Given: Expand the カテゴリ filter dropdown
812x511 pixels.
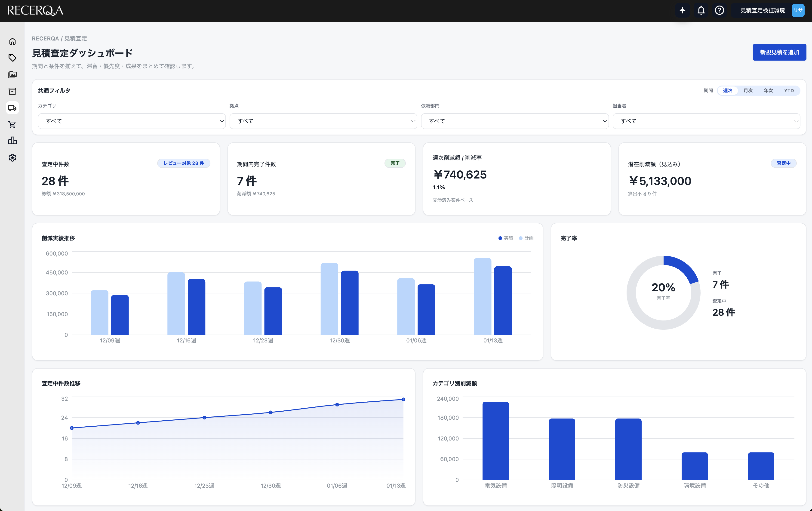Looking at the screenshot, I should coord(132,121).
